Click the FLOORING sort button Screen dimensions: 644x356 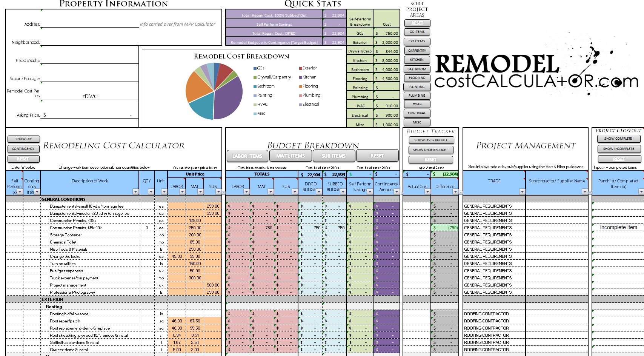(x=417, y=78)
